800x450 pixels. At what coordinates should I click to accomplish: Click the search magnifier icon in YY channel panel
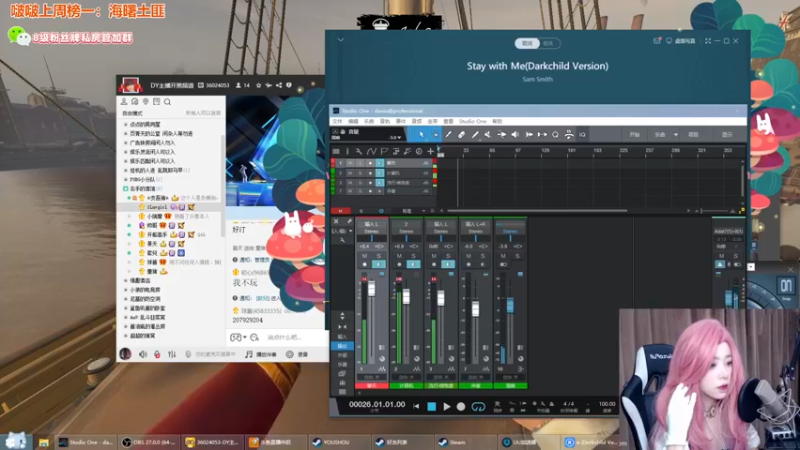coord(167,102)
